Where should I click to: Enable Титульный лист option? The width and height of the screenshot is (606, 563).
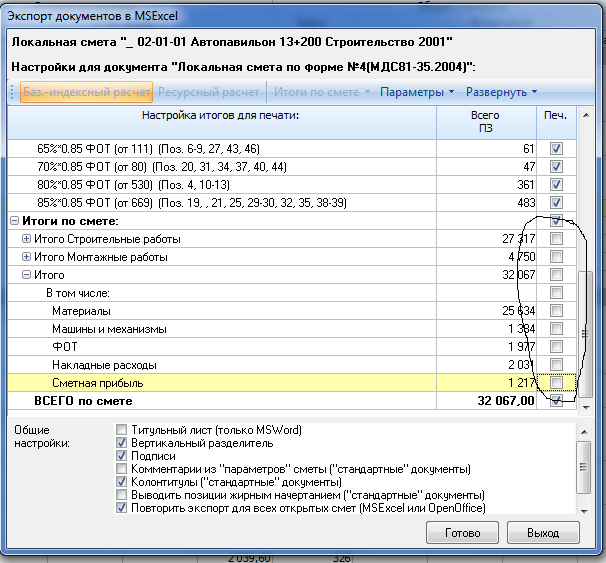(x=122, y=430)
